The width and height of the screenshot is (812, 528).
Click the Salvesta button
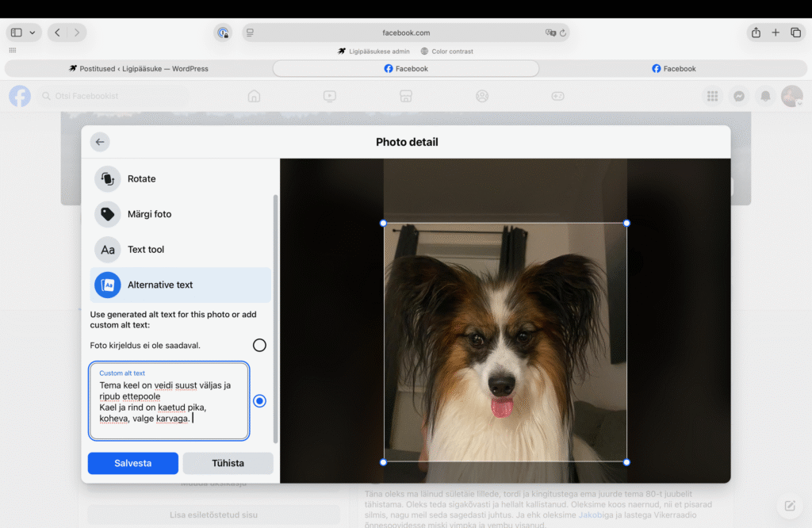[132, 463]
